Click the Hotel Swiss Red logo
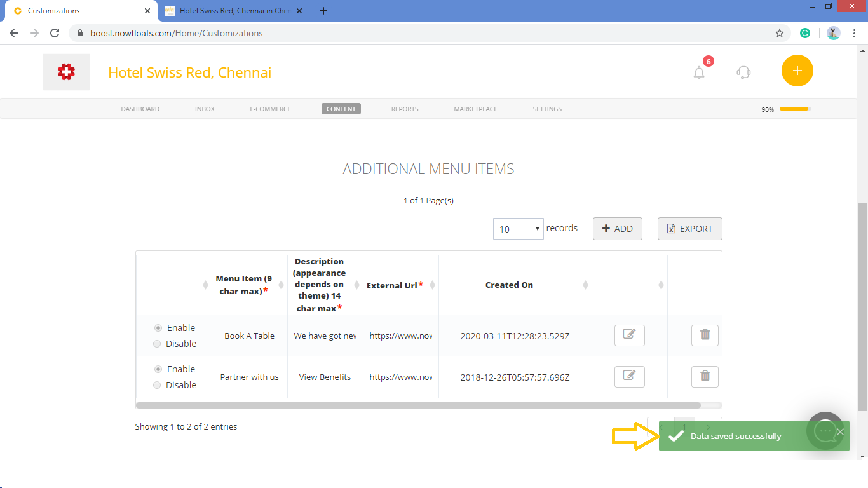 (x=66, y=72)
